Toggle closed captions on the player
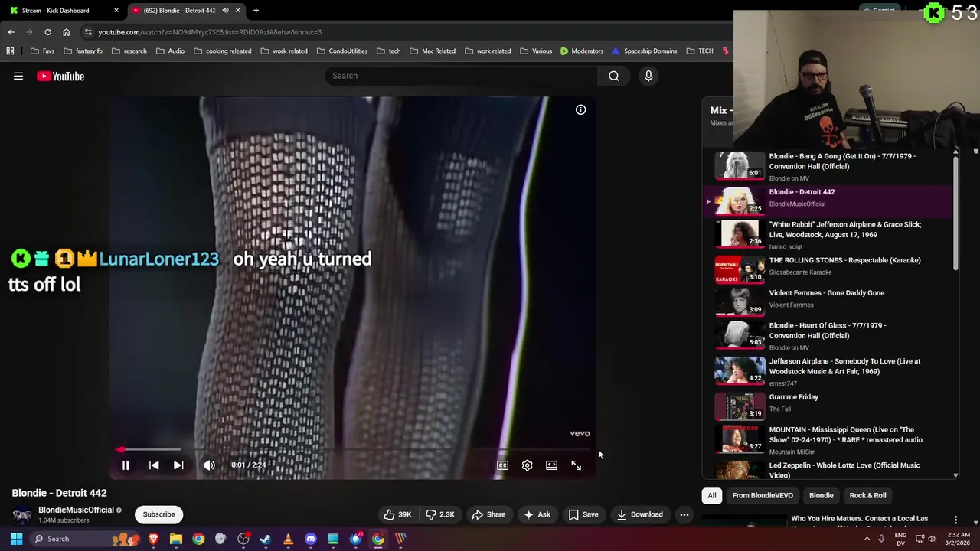The image size is (980, 551). click(502, 465)
